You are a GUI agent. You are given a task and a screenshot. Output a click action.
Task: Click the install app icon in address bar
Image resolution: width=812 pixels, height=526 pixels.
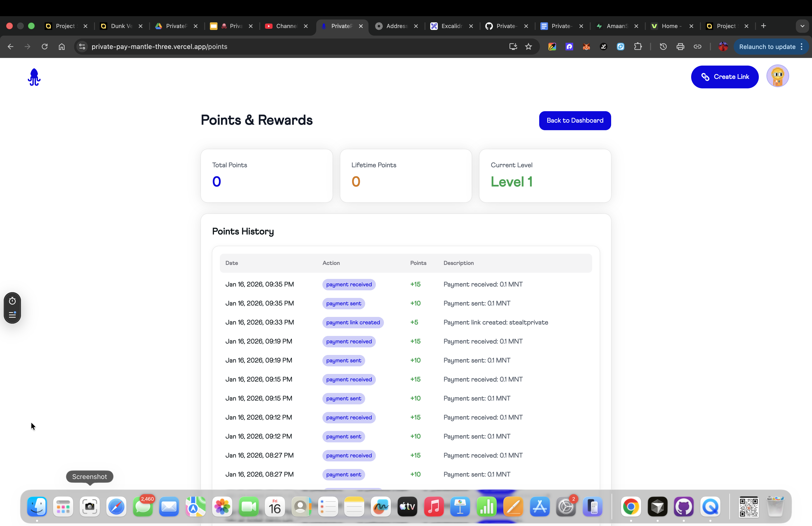tap(513, 47)
